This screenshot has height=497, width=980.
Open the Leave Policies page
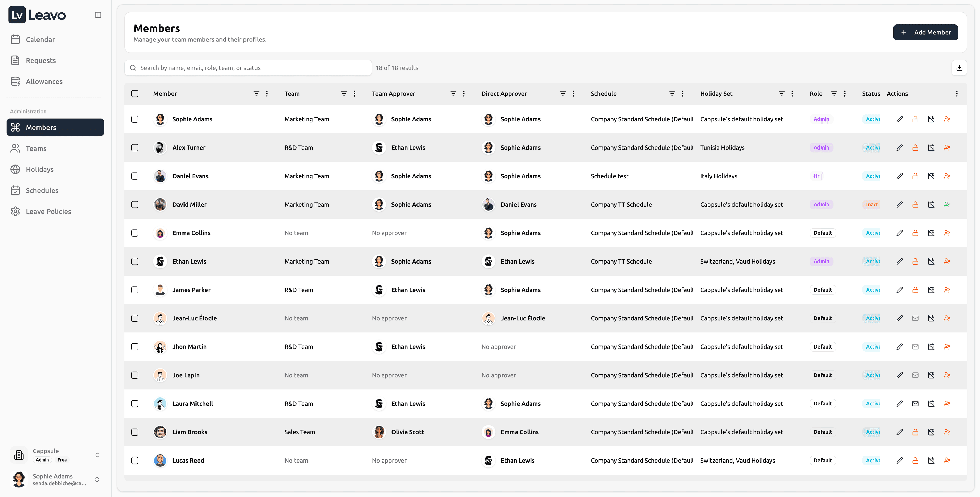[x=48, y=212]
